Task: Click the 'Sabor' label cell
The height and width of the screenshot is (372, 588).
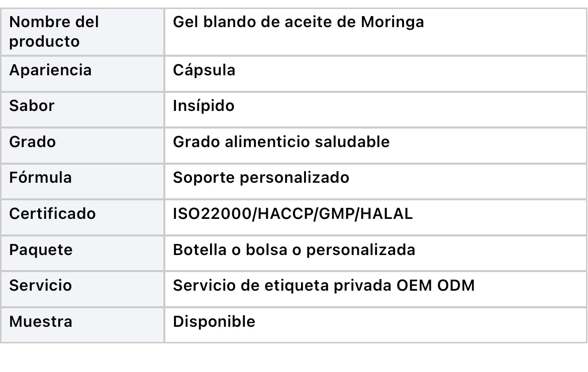Action: point(82,109)
